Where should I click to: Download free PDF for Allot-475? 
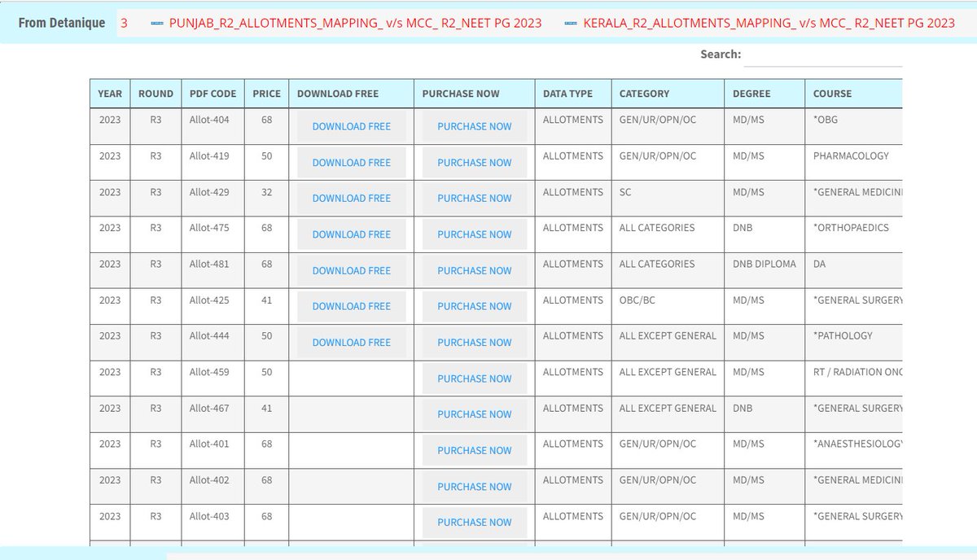tap(352, 234)
